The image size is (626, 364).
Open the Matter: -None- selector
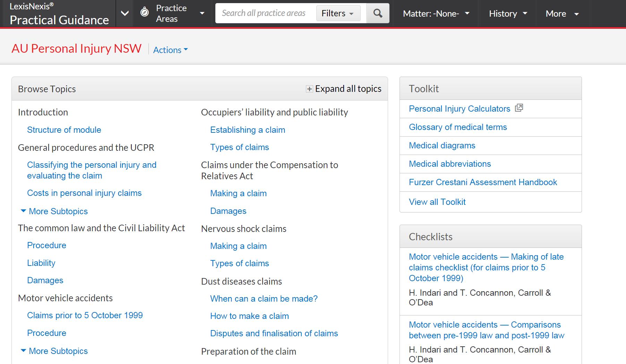pyautogui.click(x=436, y=14)
